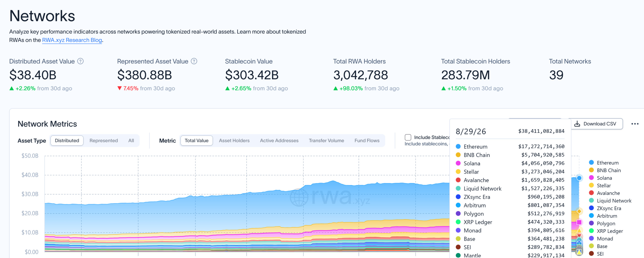
Task: Switch asset type to All
Action: click(131, 141)
